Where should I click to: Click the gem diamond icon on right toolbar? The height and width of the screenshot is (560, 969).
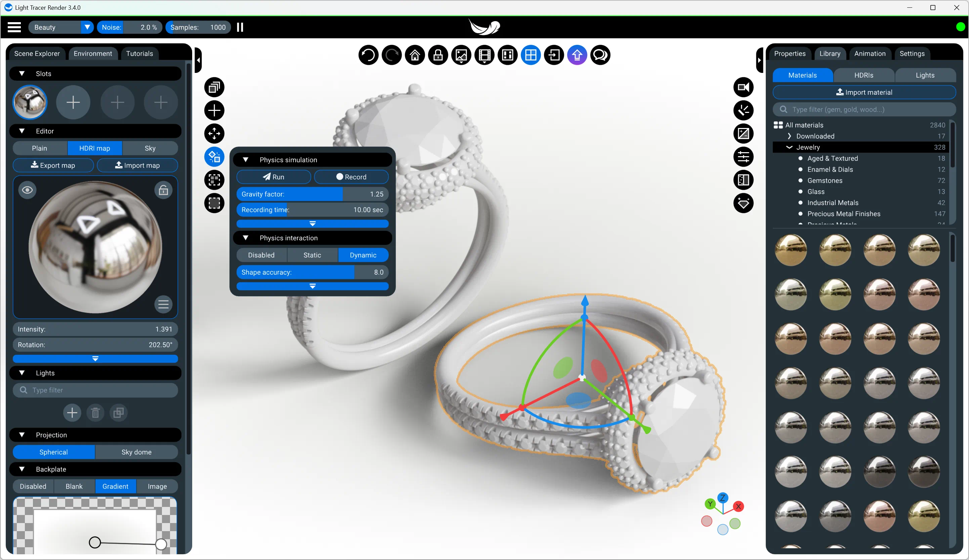coord(743,203)
